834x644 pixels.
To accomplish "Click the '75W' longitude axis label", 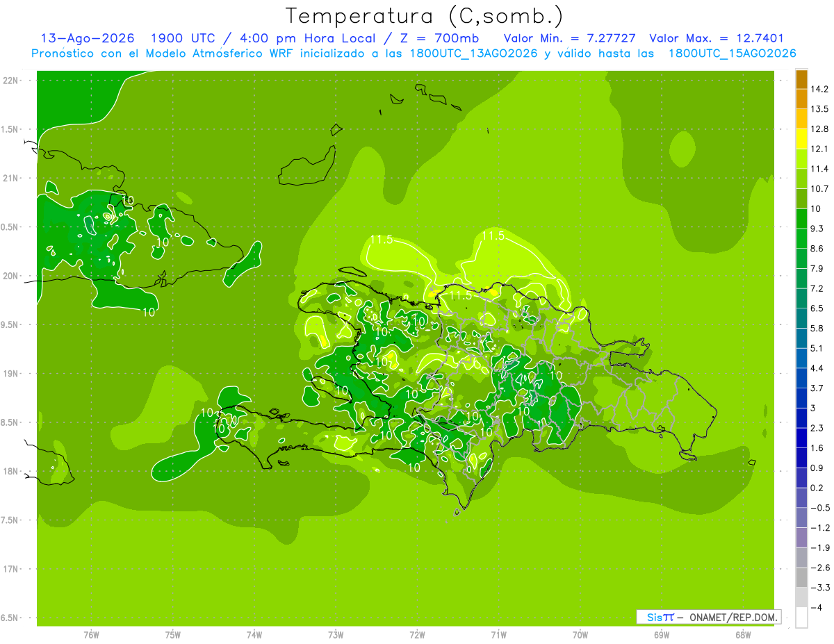I will (173, 636).
